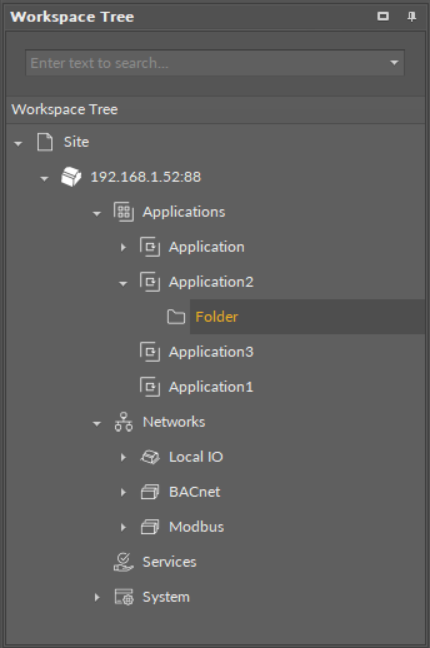Open the search box dropdown arrow

[x=394, y=63]
